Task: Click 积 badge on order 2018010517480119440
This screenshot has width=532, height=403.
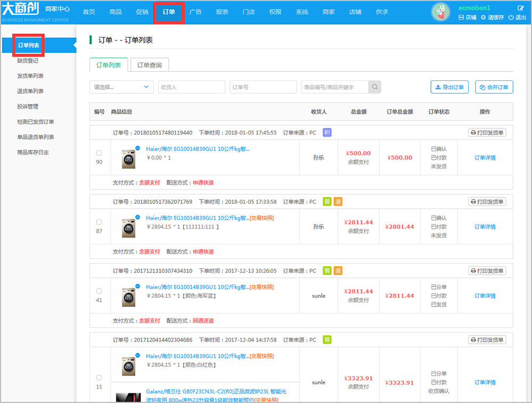Action: [327, 133]
